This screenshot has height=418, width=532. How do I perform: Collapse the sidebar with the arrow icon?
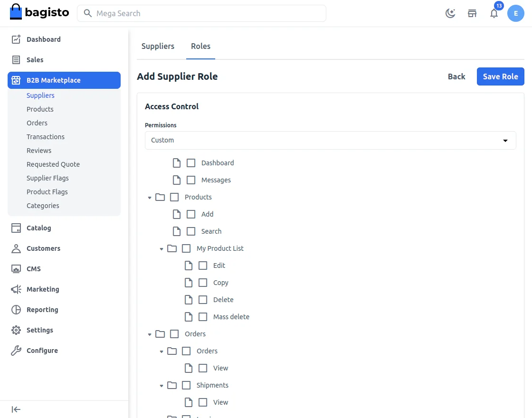tap(16, 409)
